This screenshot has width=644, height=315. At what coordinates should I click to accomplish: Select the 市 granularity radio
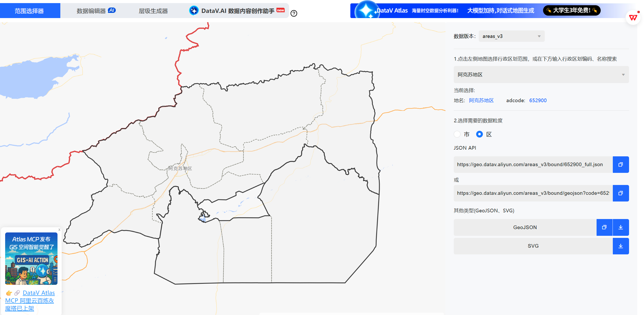pos(457,134)
